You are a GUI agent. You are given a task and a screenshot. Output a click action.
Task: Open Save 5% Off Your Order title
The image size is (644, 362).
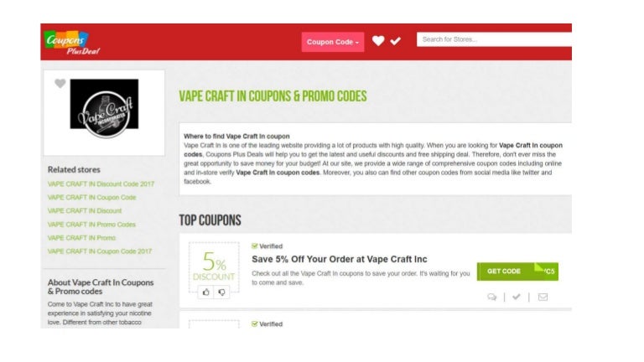click(x=340, y=259)
